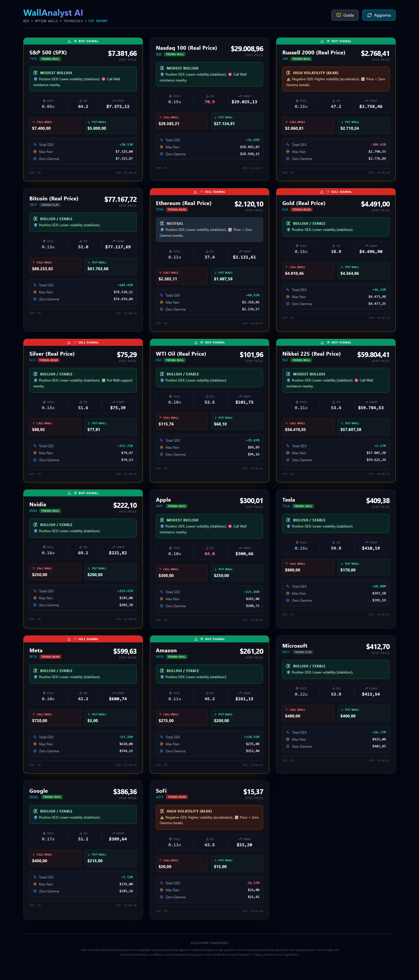Click the red dot in Ethereum sell signal banner
Image resolution: width=419 pixels, height=980 pixels.
point(201,192)
